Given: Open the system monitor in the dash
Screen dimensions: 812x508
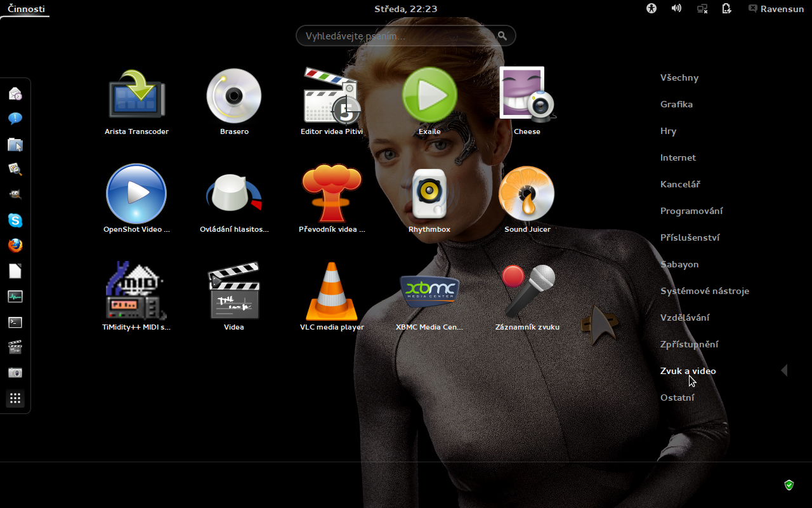Looking at the screenshot, I should point(15,297).
